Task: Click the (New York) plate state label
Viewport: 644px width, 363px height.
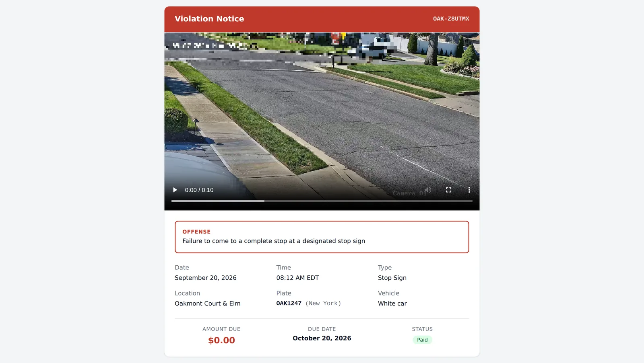Action: point(323,304)
